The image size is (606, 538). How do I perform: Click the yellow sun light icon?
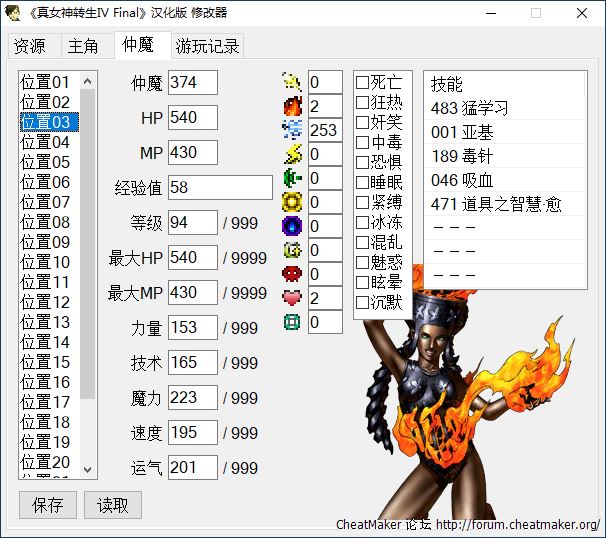point(292,202)
